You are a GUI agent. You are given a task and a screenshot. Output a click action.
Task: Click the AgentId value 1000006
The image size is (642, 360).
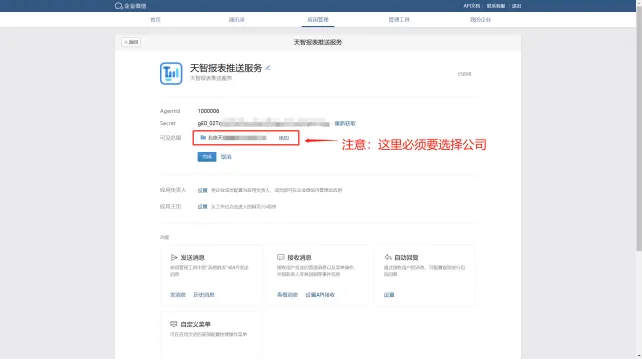point(208,111)
